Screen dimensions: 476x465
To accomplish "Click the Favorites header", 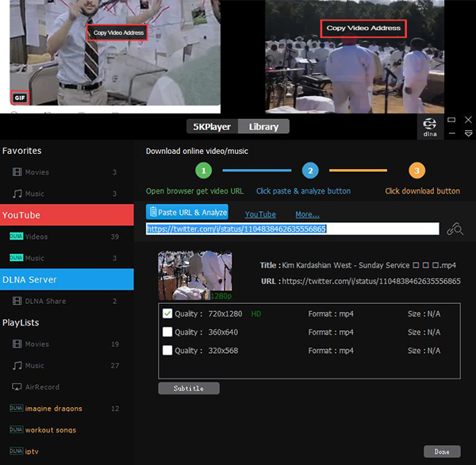I will click(21, 151).
